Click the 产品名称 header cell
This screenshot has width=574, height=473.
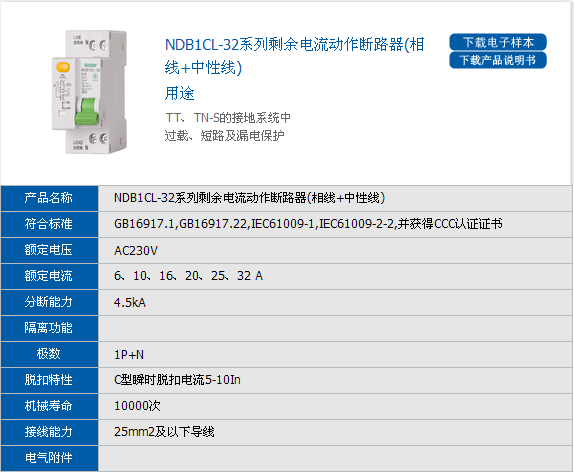pyautogui.click(x=49, y=198)
